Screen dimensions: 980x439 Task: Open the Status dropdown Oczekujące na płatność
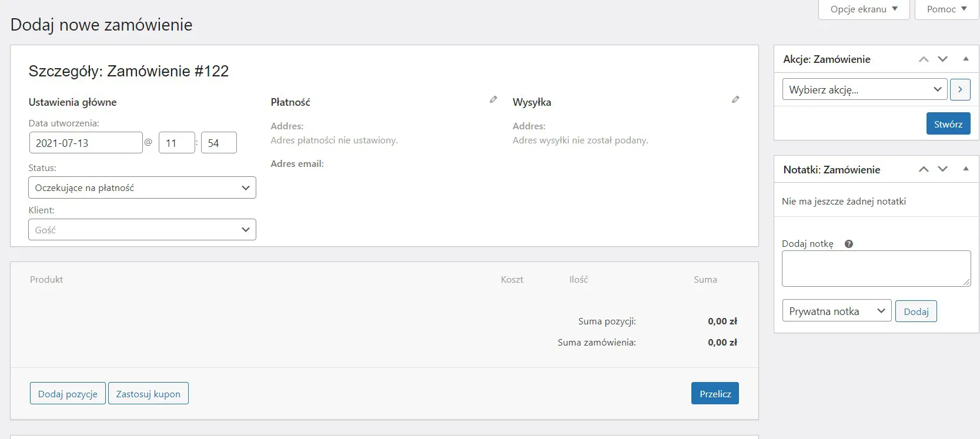142,188
